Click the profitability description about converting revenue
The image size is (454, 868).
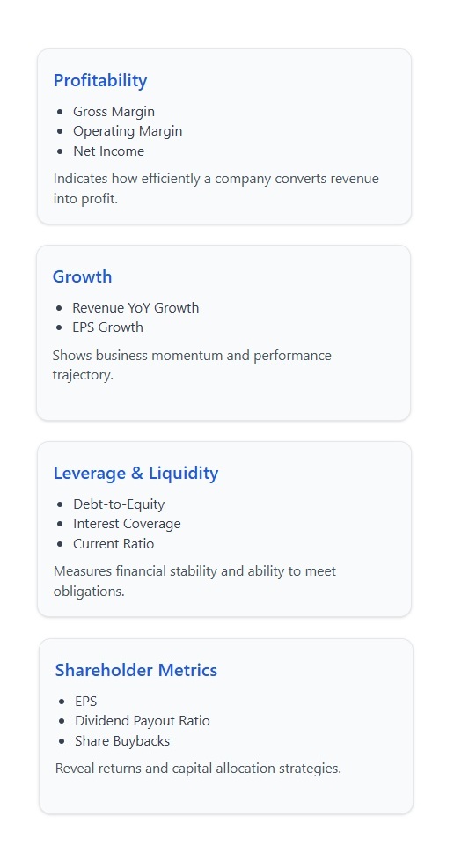pyautogui.click(x=216, y=188)
